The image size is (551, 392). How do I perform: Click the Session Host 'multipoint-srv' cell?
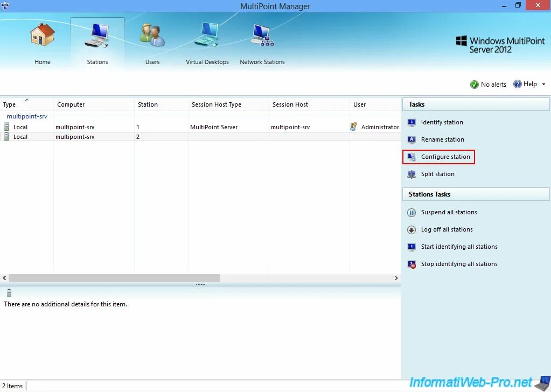(290, 127)
